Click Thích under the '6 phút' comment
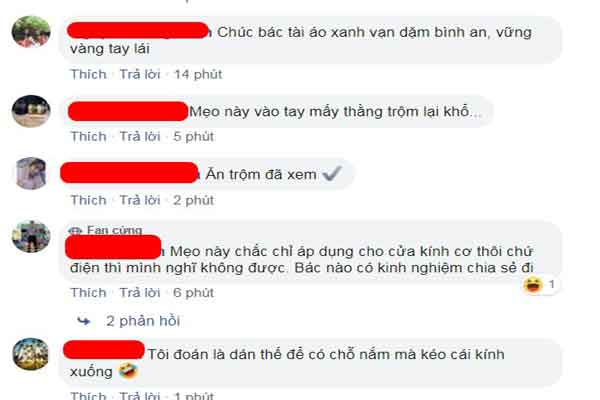Viewport: 600px width, 400px height. [x=88, y=292]
